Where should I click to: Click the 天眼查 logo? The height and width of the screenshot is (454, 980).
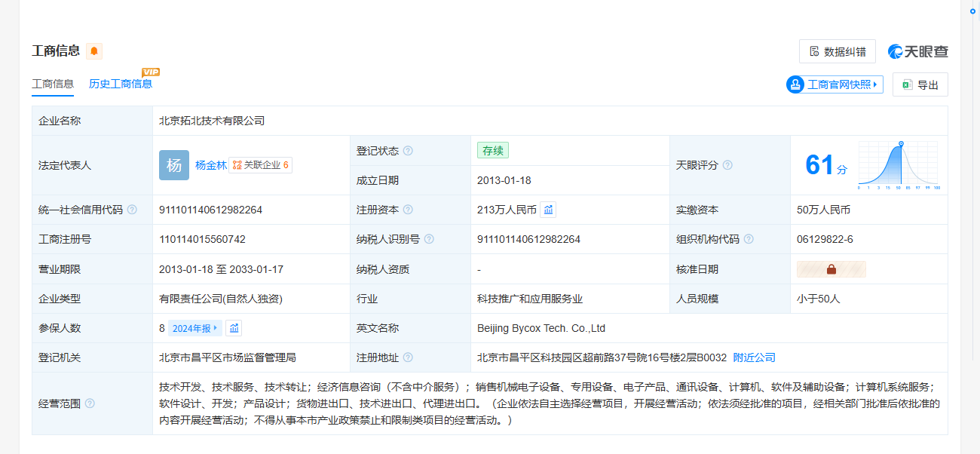918,51
